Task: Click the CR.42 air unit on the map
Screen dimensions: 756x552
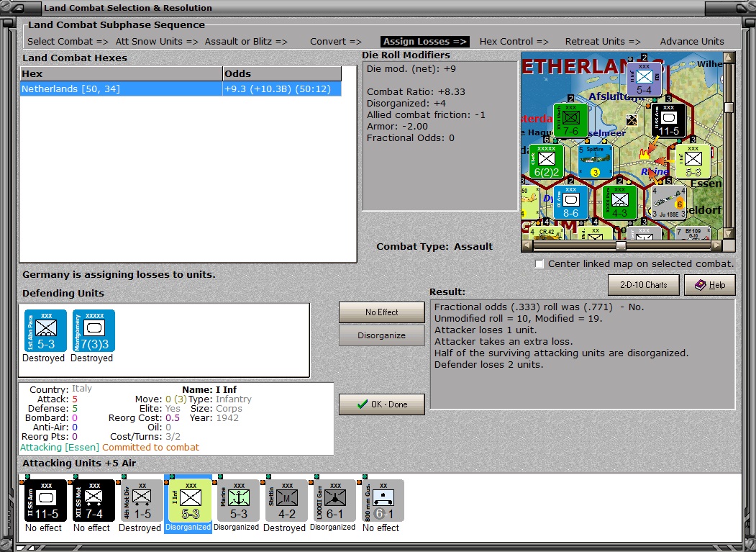Action: pos(546,233)
